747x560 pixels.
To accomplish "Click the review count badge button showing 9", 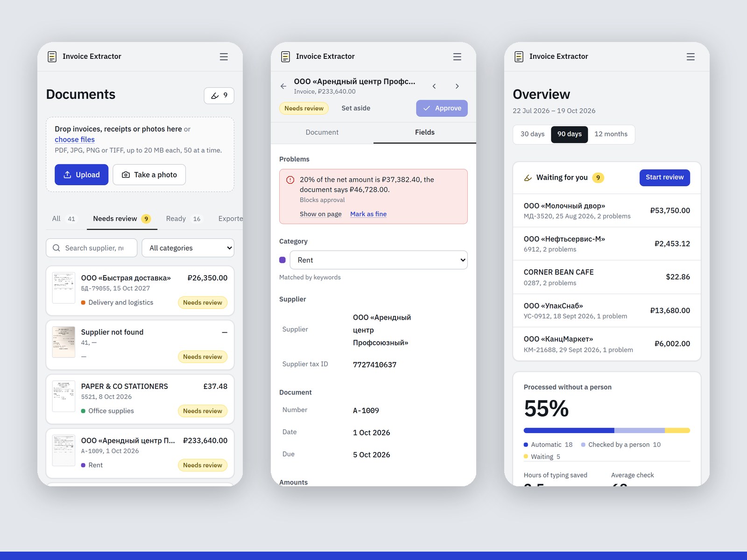I will pos(219,95).
